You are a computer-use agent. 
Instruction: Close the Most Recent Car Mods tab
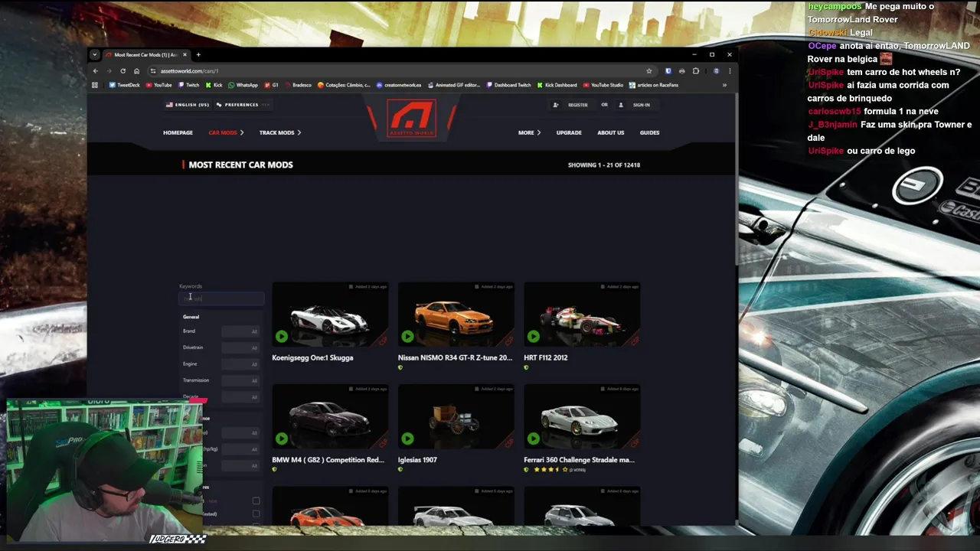point(185,55)
